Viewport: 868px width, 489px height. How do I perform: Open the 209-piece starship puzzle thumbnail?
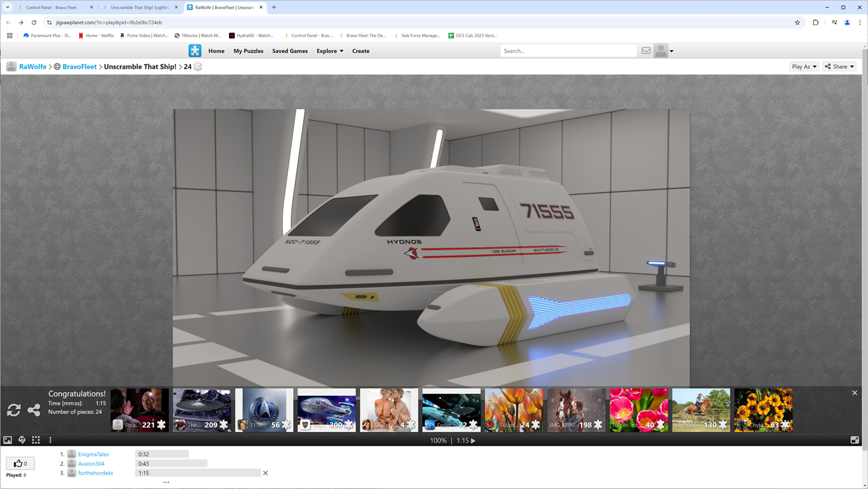point(202,410)
